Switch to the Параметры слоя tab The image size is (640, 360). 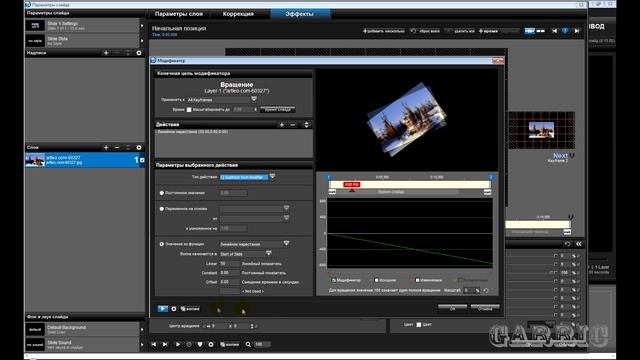pos(179,14)
